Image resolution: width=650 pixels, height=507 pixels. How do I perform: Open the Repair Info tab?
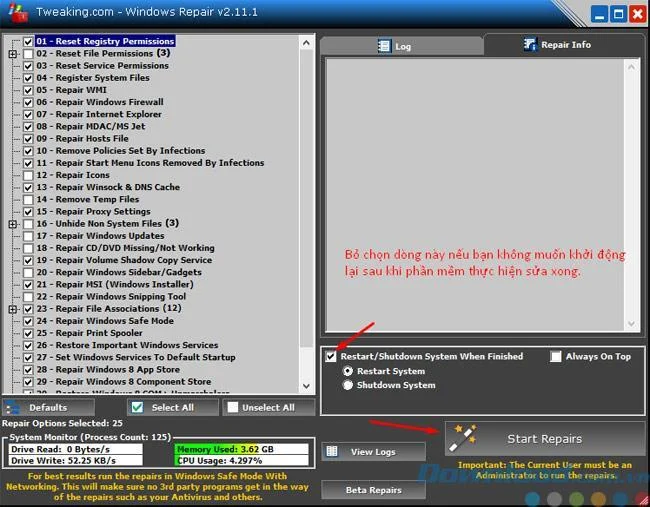(564, 44)
